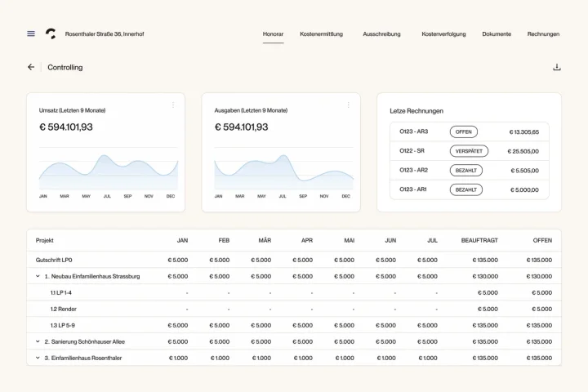The width and height of the screenshot is (588, 392).
Task: Select the Gutschrift LP0 row
Action: [294, 260]
